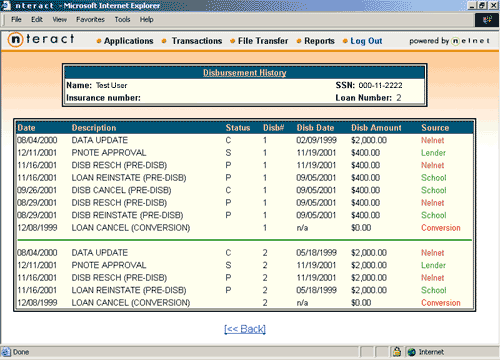Screen dimensions: 500x360
Task: Click the powered by nelnet logo
Action: click(450, 41)
